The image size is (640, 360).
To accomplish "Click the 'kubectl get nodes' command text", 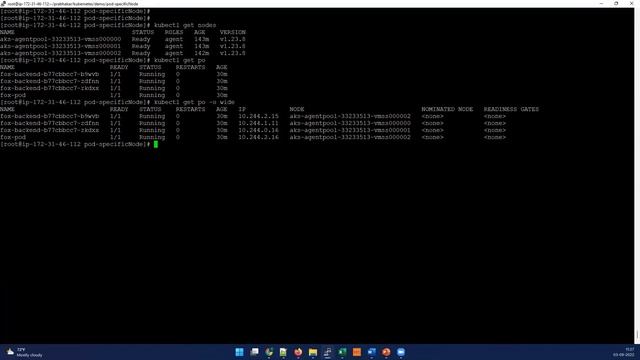I will (185, 25).
